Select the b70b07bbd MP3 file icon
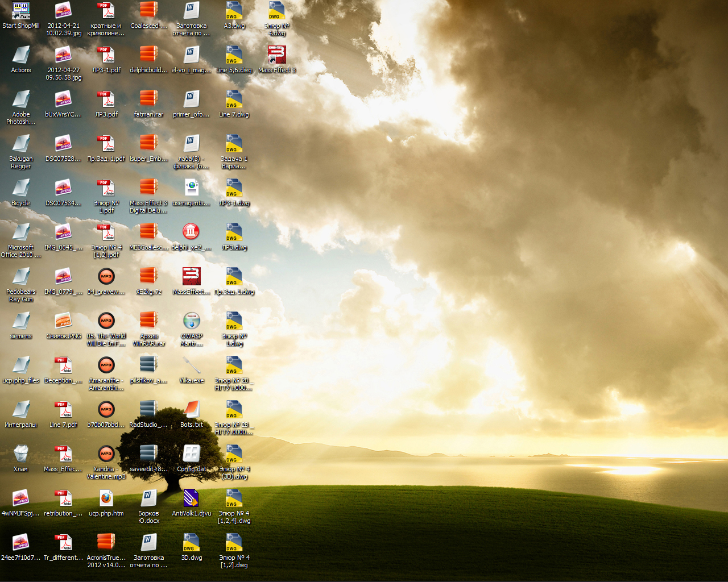 click(106, 414)
